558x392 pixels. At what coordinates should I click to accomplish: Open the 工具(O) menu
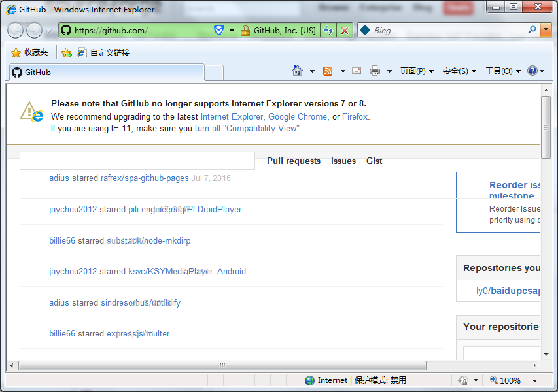(503, 71)
